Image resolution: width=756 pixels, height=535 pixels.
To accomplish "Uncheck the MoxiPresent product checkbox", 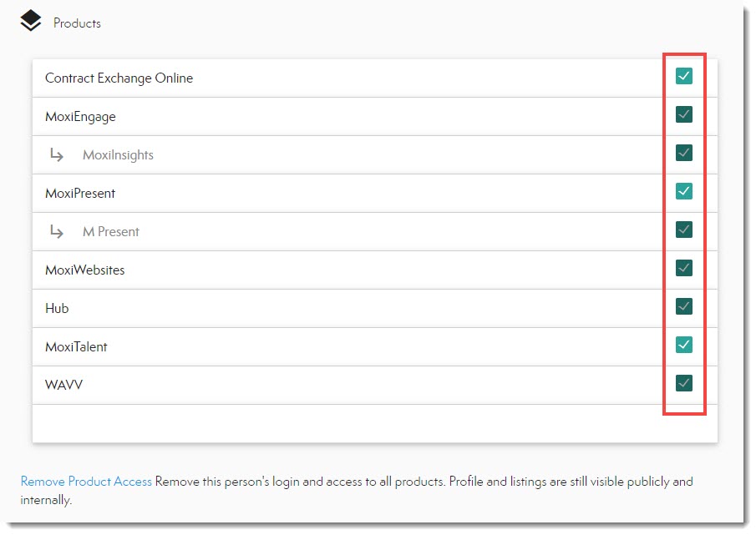I will pyautogui.click(x=684, y=192).
